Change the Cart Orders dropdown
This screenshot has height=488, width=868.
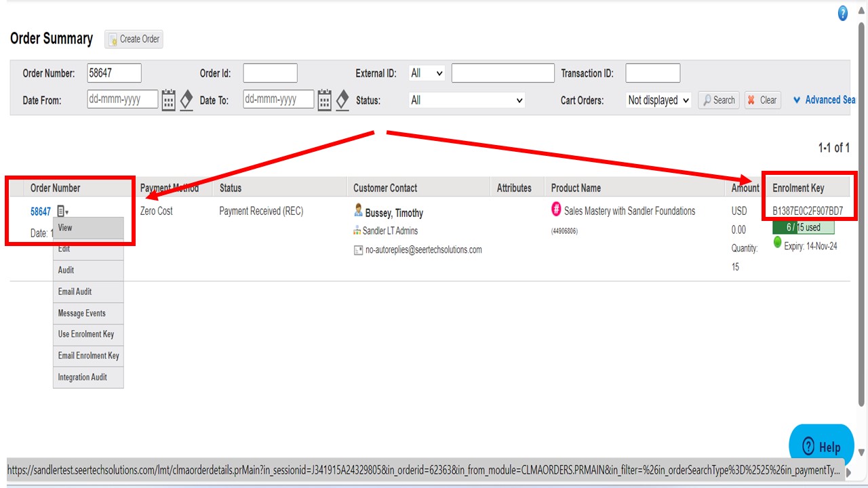657,100
